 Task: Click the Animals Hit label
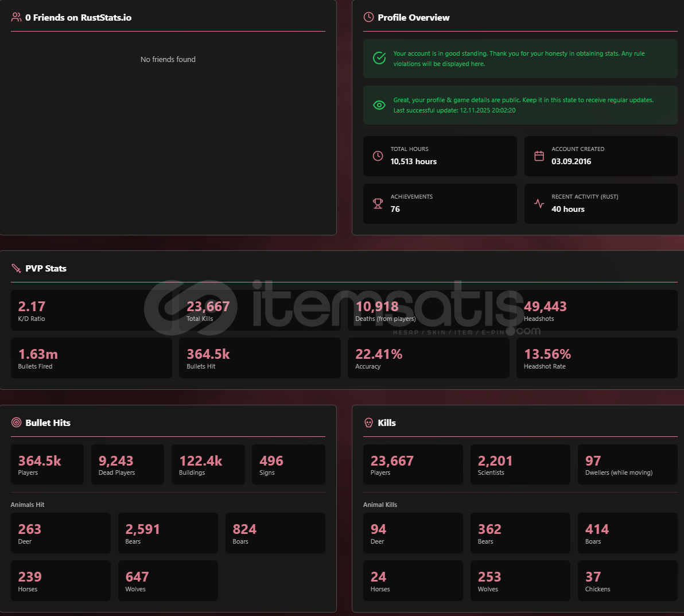[28, 505]
